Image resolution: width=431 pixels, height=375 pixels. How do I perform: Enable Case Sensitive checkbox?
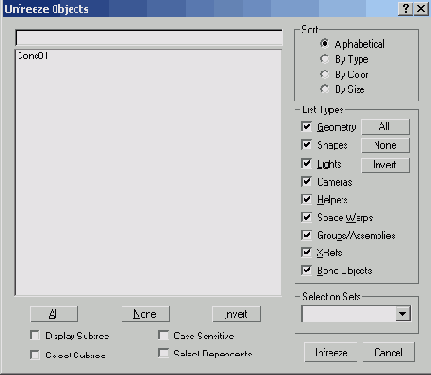[163, 335]
